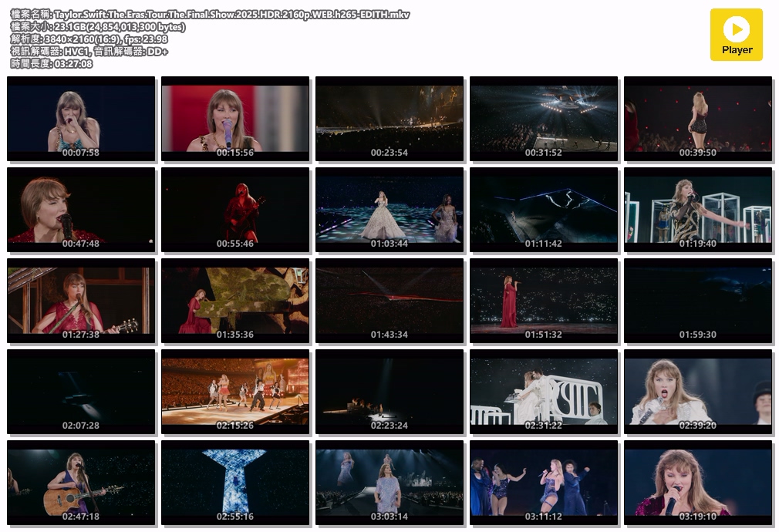Click the codec line HVC1, DD+
Viewport: 779px width, 532px height.
89,51
